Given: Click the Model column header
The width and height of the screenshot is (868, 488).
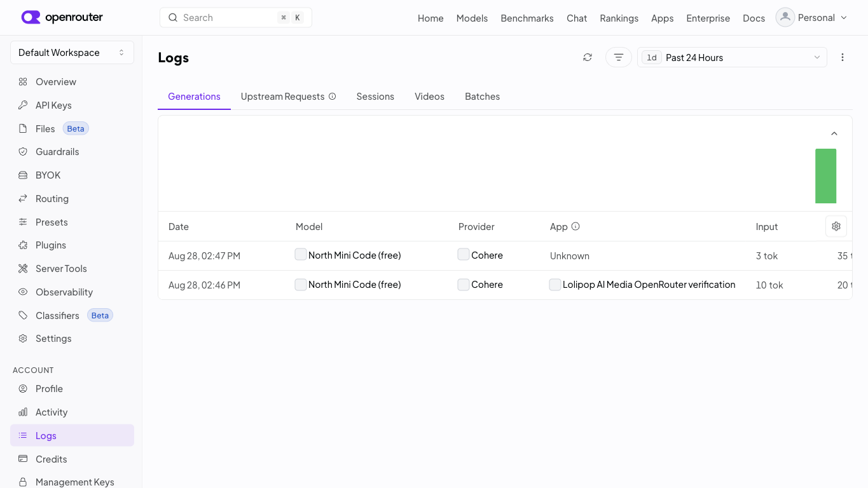Looking at the screenshot, I should pos(309,227).
